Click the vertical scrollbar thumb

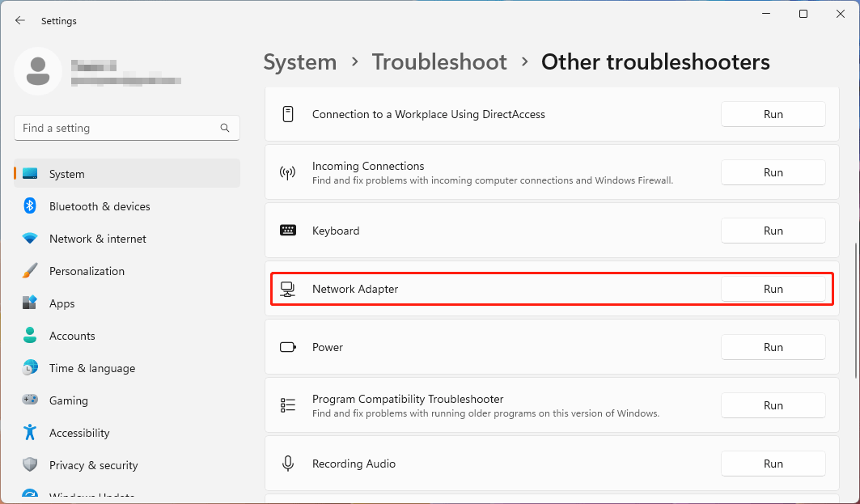856,311
